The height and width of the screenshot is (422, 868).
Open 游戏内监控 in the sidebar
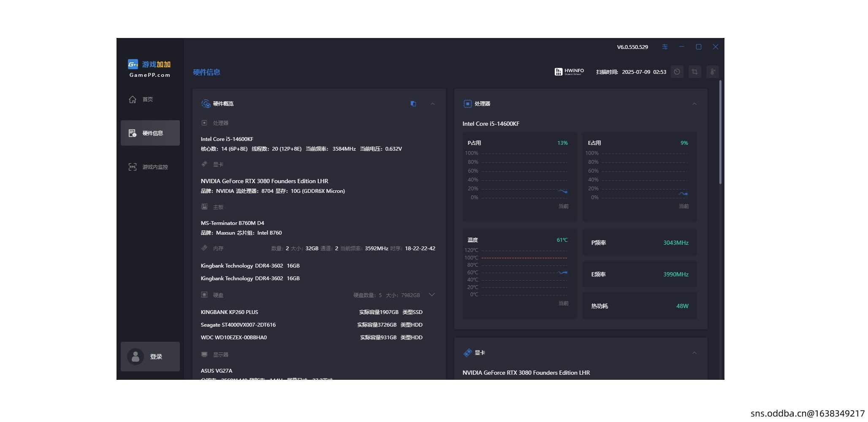point(150,167)
